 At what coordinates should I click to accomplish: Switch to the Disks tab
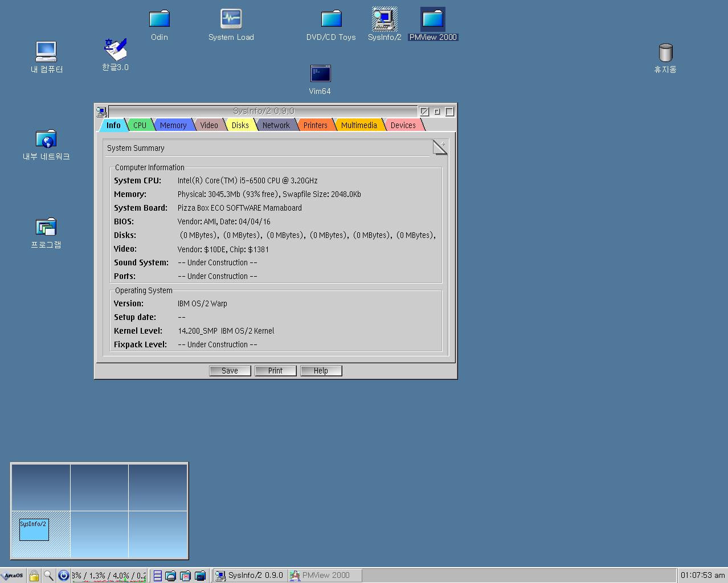point(240,125)
